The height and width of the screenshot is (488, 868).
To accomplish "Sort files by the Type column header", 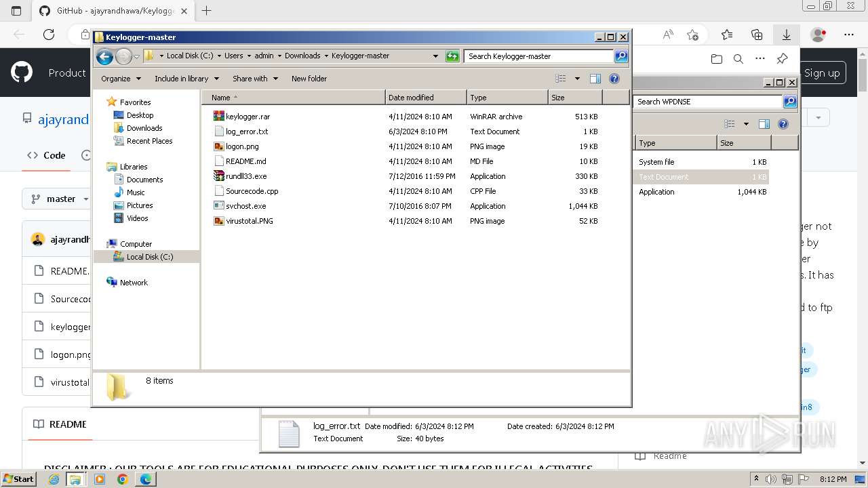I will [507, 98].
